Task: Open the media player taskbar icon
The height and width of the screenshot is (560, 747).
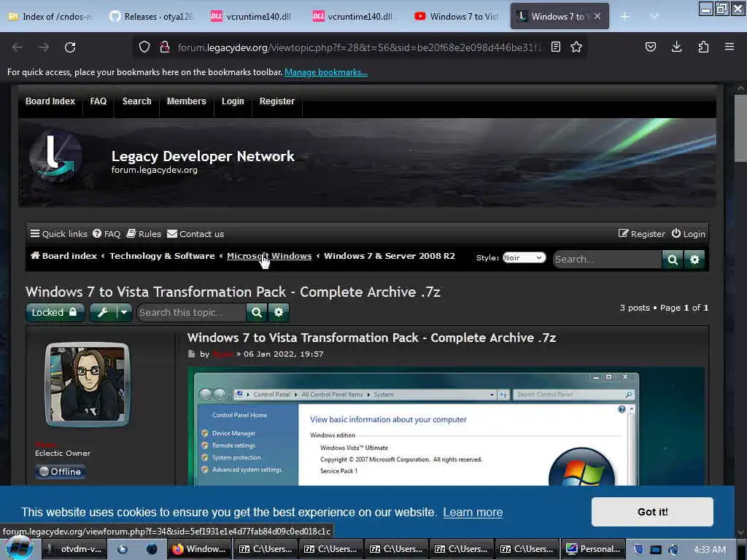Action: click(x=123, y=549)
